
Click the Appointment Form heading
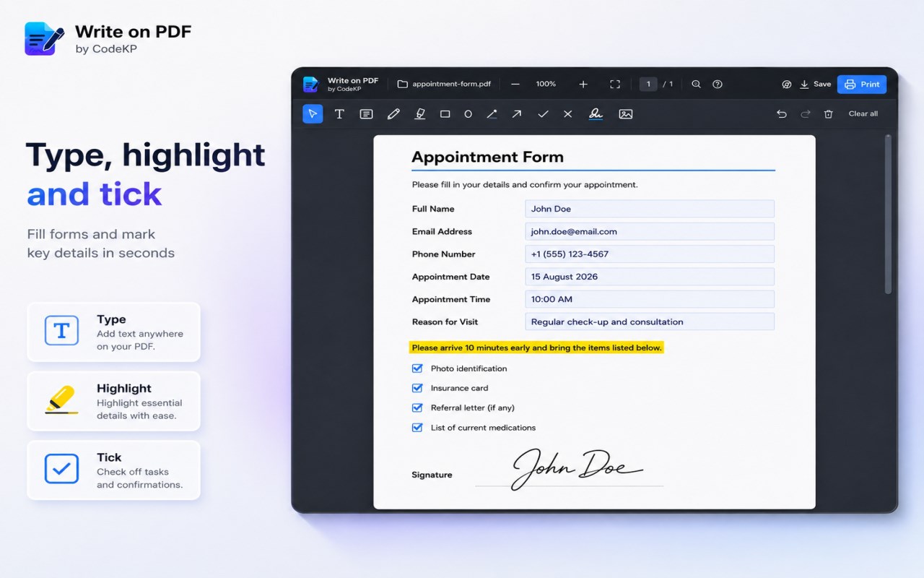click(x=487, y=158)
